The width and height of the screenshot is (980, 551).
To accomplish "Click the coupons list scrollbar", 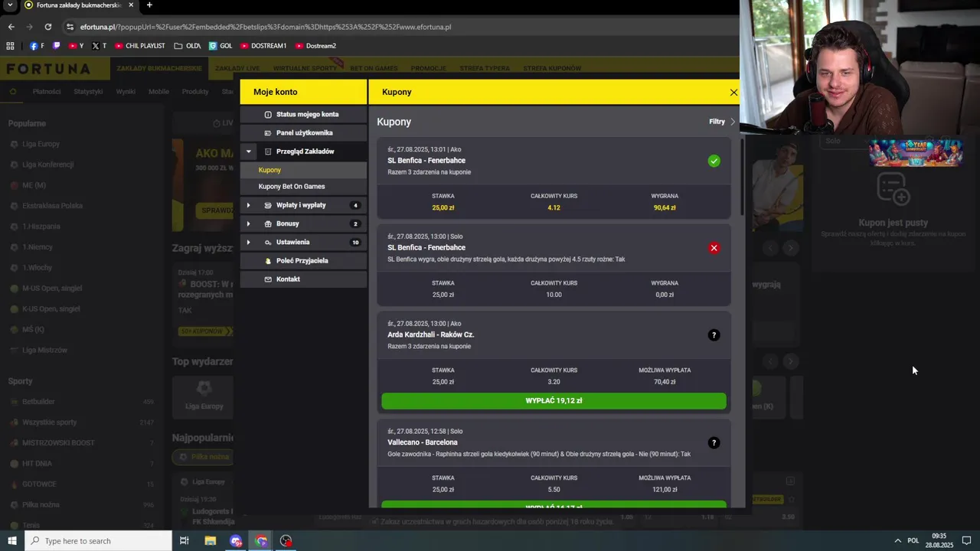I will pos(741,176).
